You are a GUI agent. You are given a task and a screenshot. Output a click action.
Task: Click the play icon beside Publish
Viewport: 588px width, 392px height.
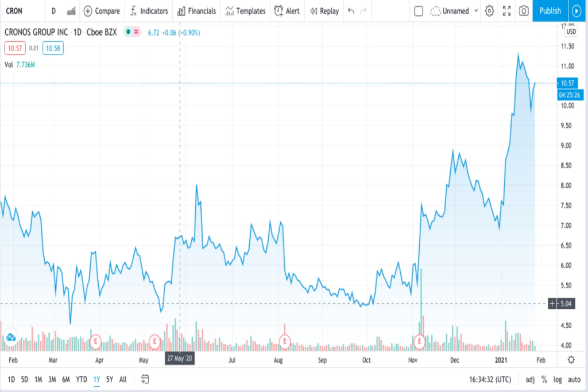577,11
